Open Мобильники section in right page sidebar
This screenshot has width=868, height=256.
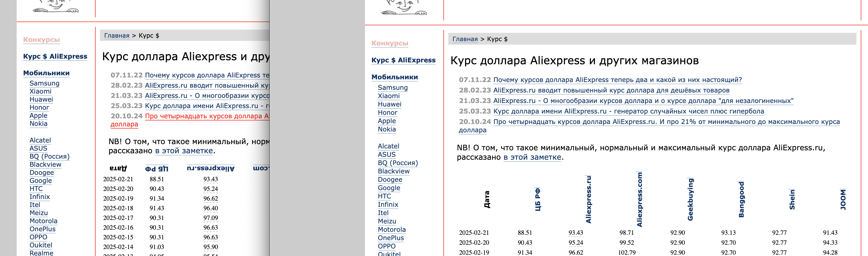[395, 77]
